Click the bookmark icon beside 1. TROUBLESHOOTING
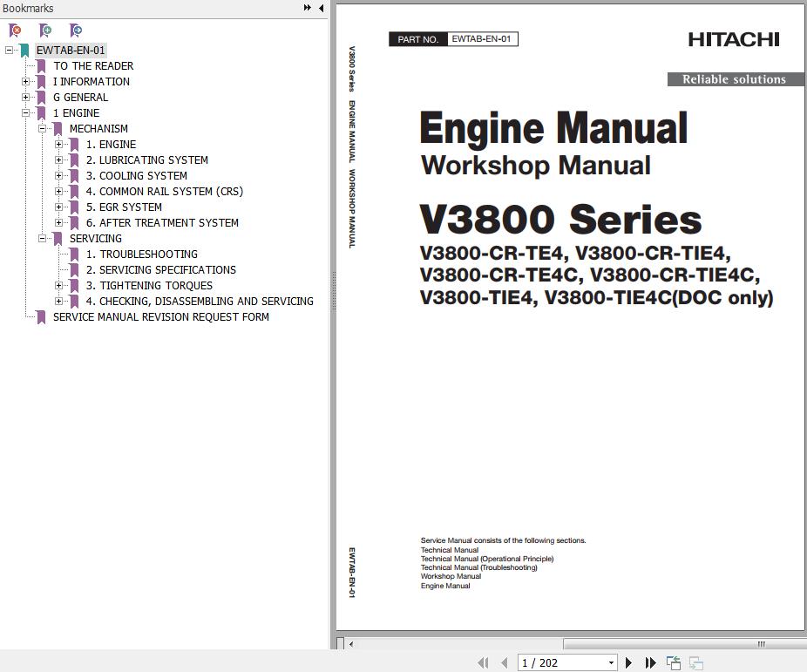This screenshot has height=672, width=807. [74, 255]
